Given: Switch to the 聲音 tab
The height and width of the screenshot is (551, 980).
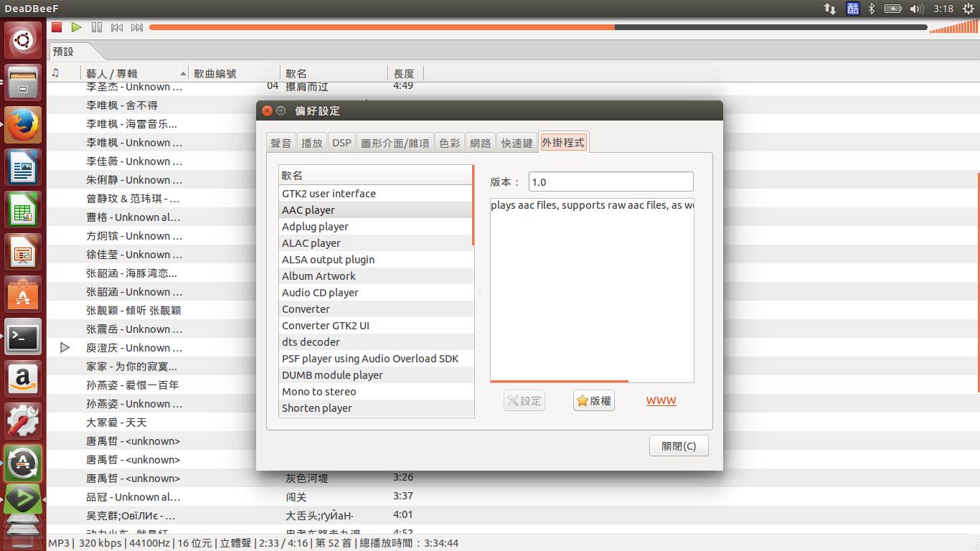Looking at the screenshot, I should pyautogui.click(x=281, y=143).
